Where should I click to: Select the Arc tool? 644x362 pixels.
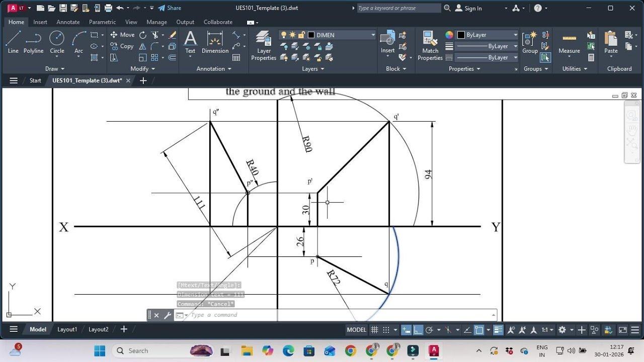[x=78, y=42]
